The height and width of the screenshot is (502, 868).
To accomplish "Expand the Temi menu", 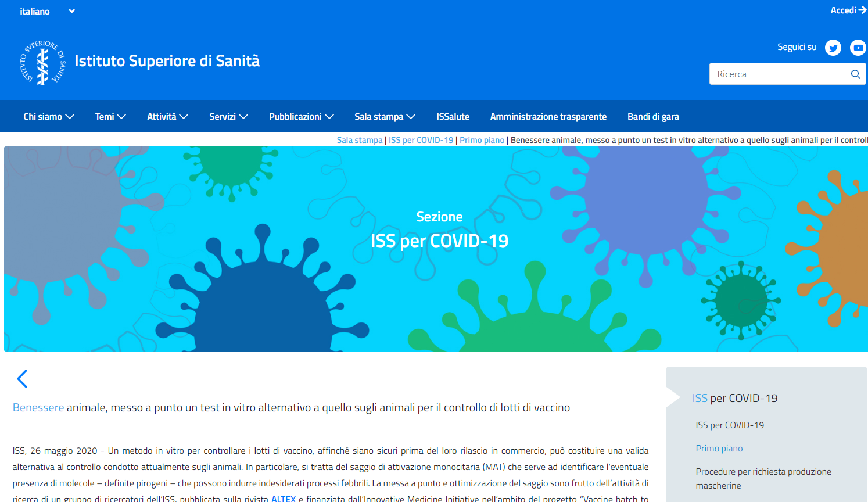I will (110, 117).
